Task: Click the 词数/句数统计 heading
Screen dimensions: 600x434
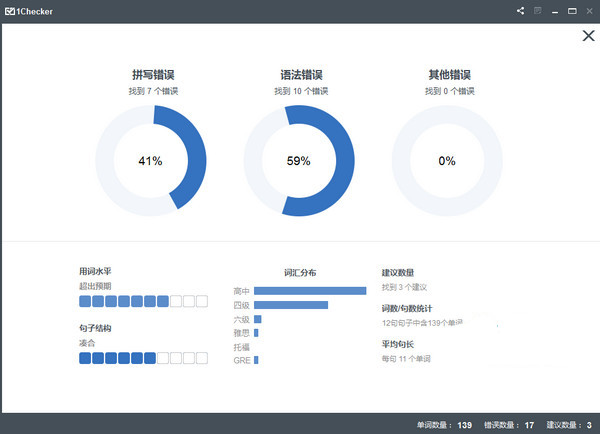Action: [x=407, y=308]
